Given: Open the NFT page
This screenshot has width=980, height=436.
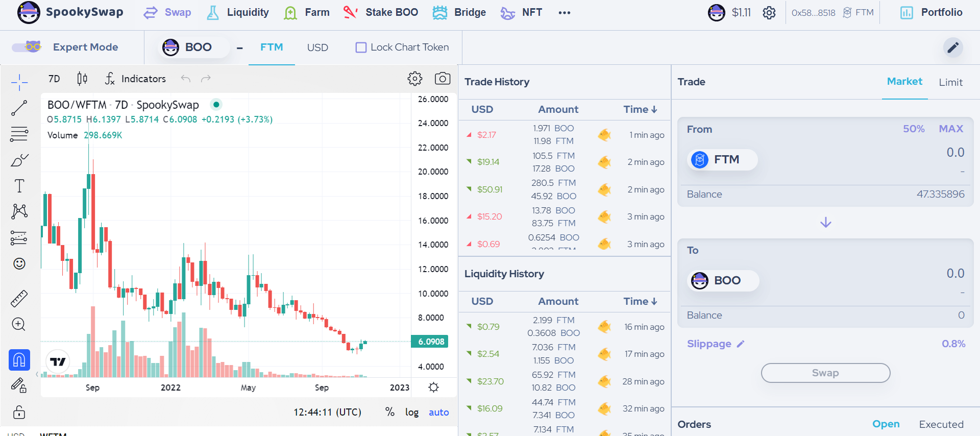Looking at the screenshot, I should click(521, 12).
